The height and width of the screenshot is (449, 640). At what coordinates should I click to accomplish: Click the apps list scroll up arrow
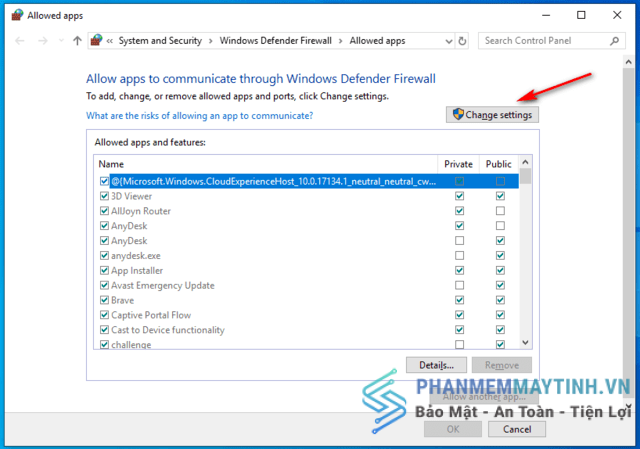[525, 162]
